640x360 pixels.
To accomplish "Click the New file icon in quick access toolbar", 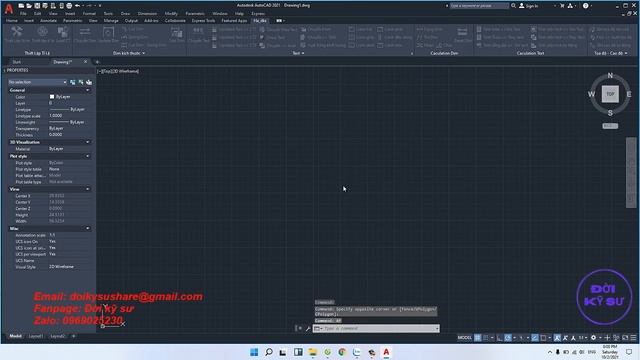I will (21, 6).
